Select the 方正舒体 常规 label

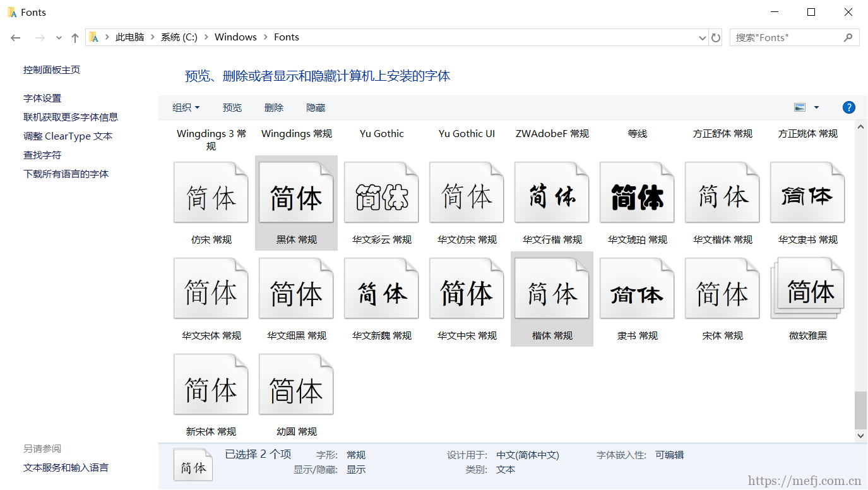pos(723,134)
